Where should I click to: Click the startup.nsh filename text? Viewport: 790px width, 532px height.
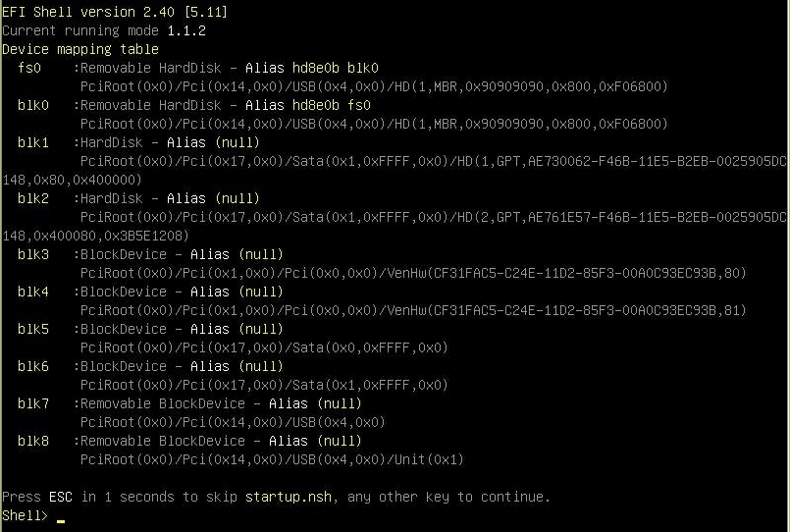(x=289, y=497)
